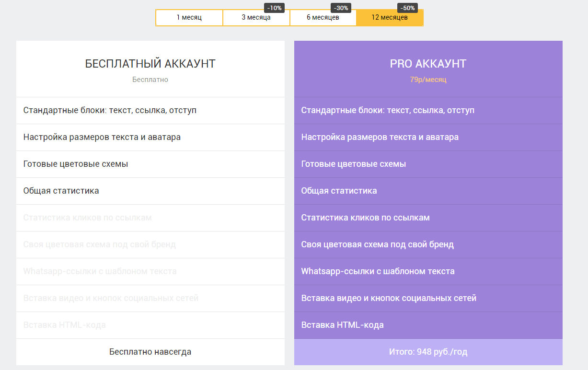The height and width of the screenshot is (370, 588).
Task: Select the 3 месяца billing period
Action: pos(256,18)
